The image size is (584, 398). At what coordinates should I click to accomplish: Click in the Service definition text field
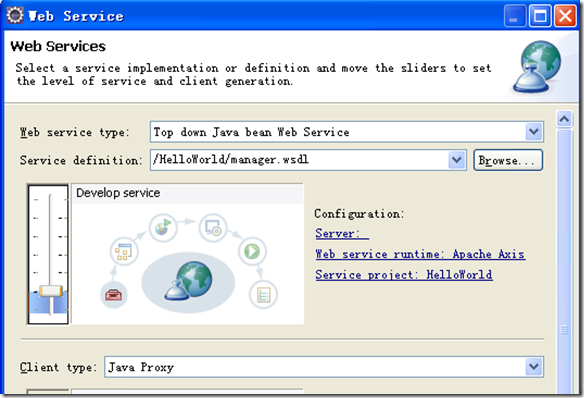[x=299, y=160]
